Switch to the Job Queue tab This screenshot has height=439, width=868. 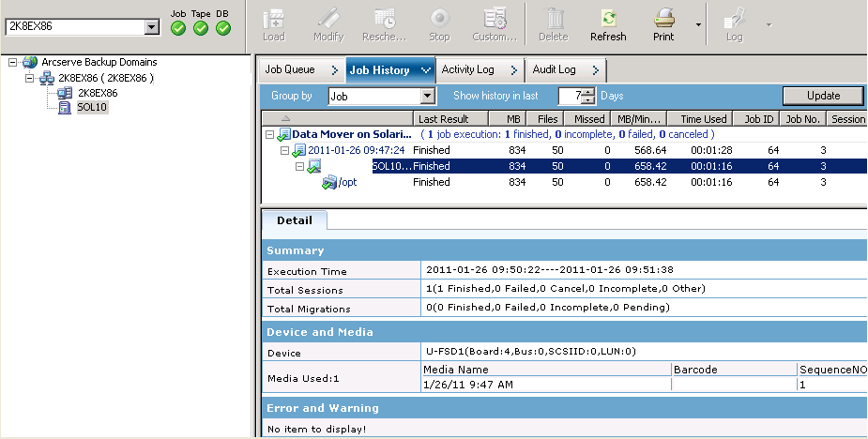[x=289, y=69]
